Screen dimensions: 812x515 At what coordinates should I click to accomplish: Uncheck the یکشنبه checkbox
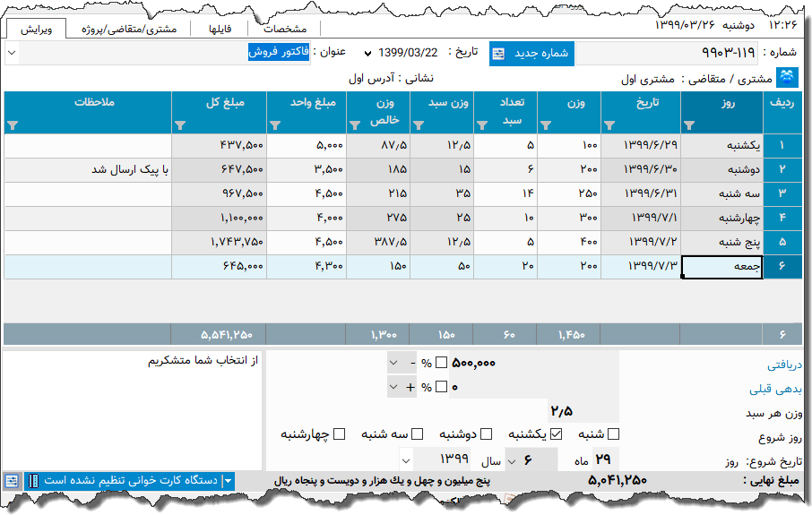(556, 434)
